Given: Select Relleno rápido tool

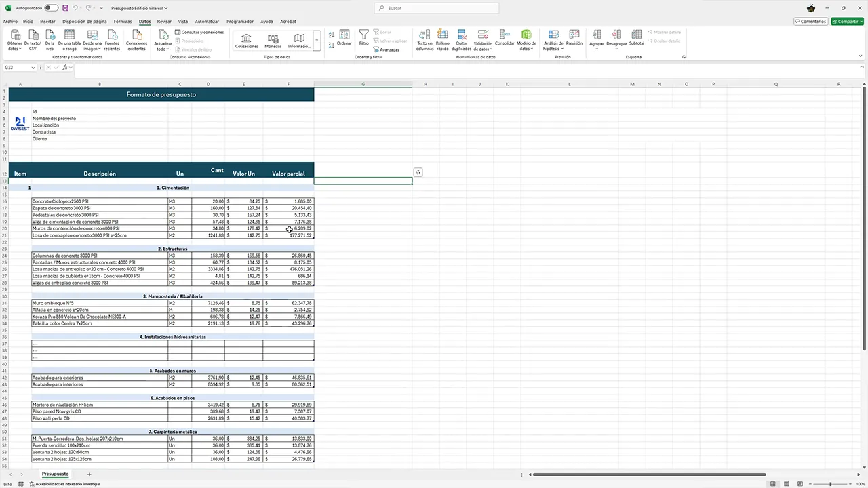Looking at the screenshot, I should (x=442, y=39).
